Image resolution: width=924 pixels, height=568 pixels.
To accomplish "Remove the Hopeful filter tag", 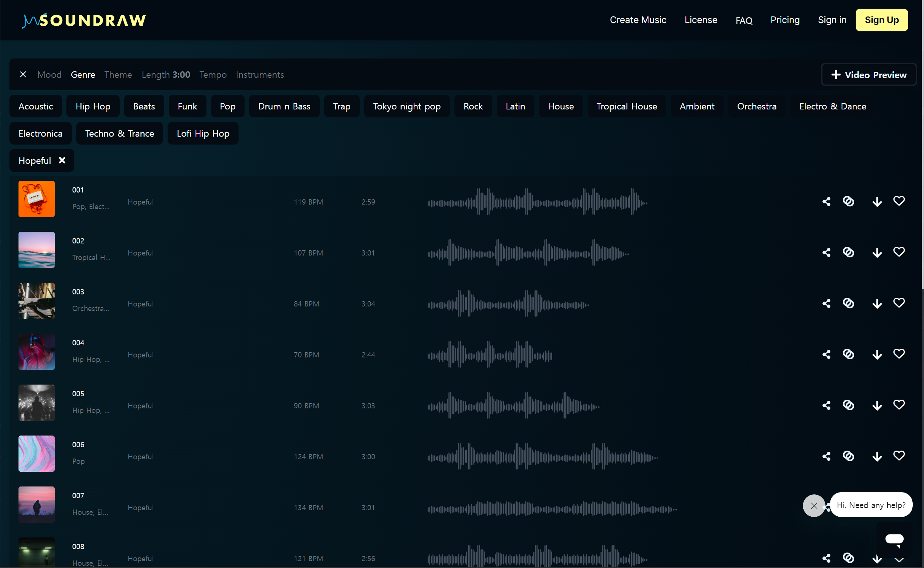I will click(x=62, y=160).
